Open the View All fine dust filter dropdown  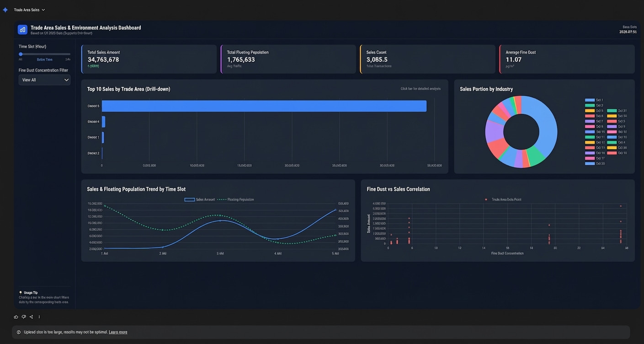(x=44, y=80)
